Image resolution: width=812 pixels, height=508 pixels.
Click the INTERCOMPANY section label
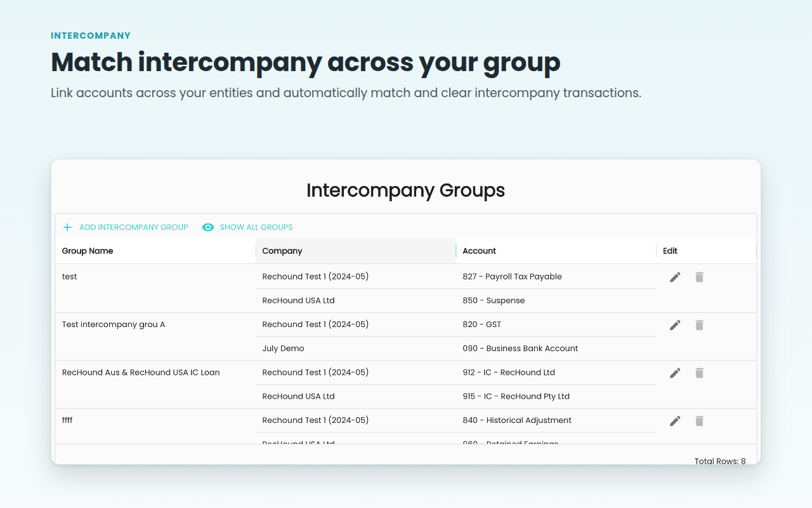91,36
